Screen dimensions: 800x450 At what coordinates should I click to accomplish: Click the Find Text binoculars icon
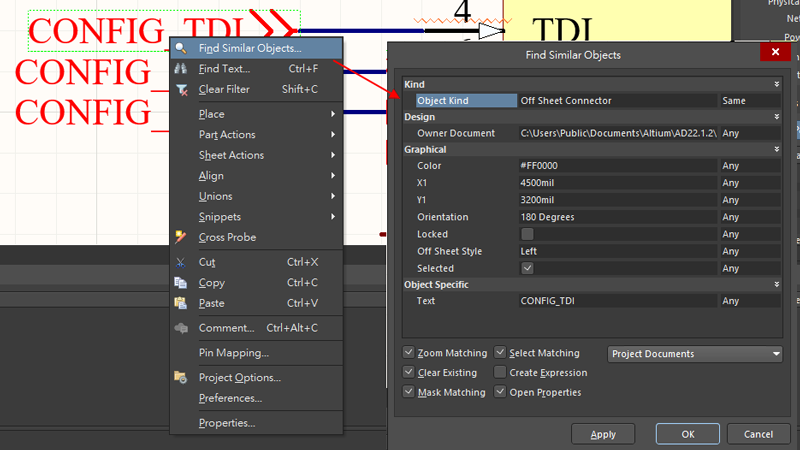click(x=181, y=69)
